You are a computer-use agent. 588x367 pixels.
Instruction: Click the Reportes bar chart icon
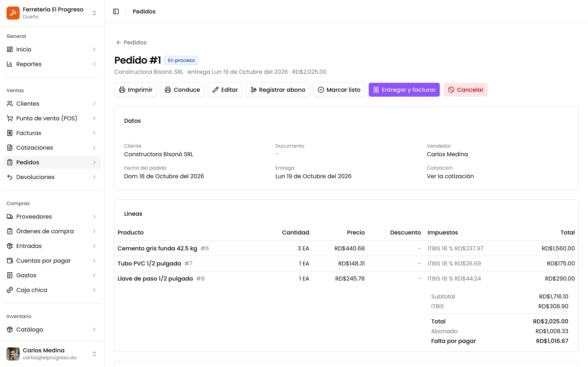pos(10,64)
